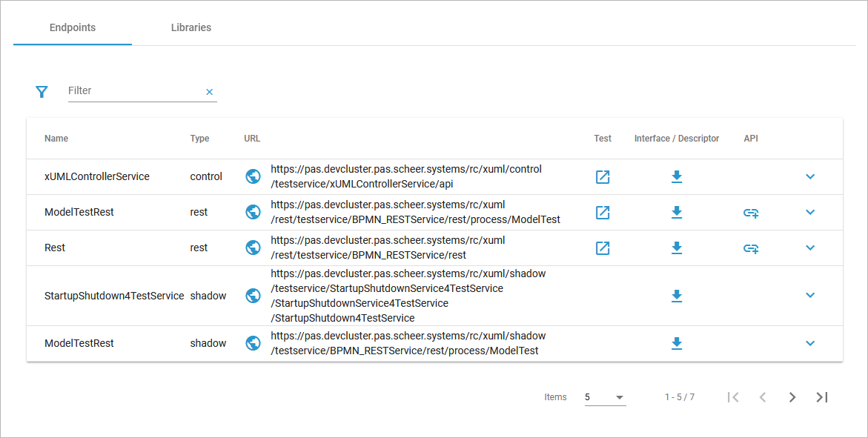Select the Endpoints tab
The image size is (868, 438).
[72, 27]
